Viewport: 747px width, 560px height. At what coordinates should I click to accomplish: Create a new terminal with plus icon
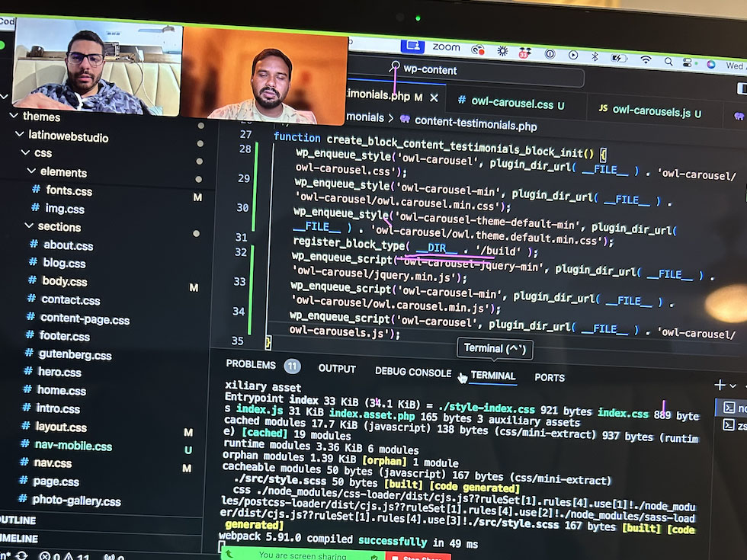click(720, 385)
